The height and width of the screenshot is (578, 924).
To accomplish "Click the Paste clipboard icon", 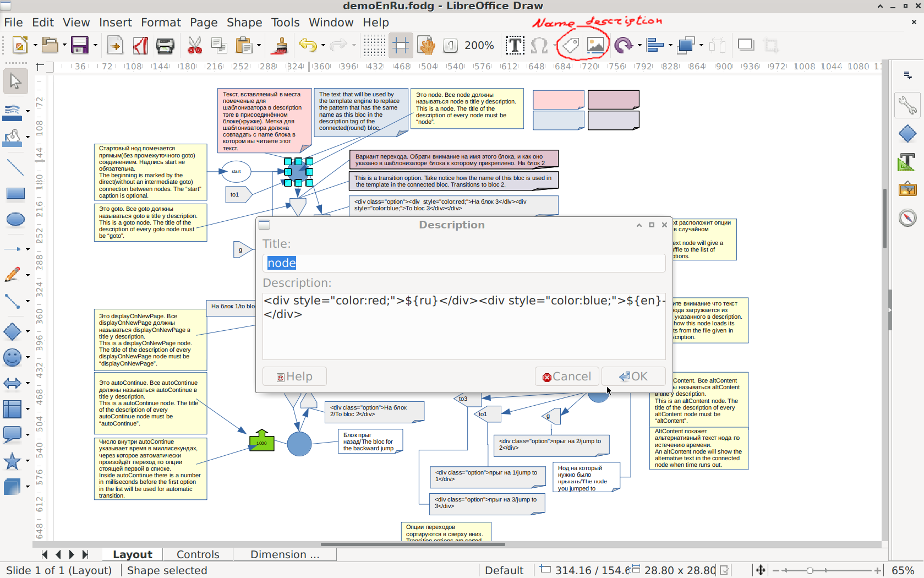I will (243, 45).
